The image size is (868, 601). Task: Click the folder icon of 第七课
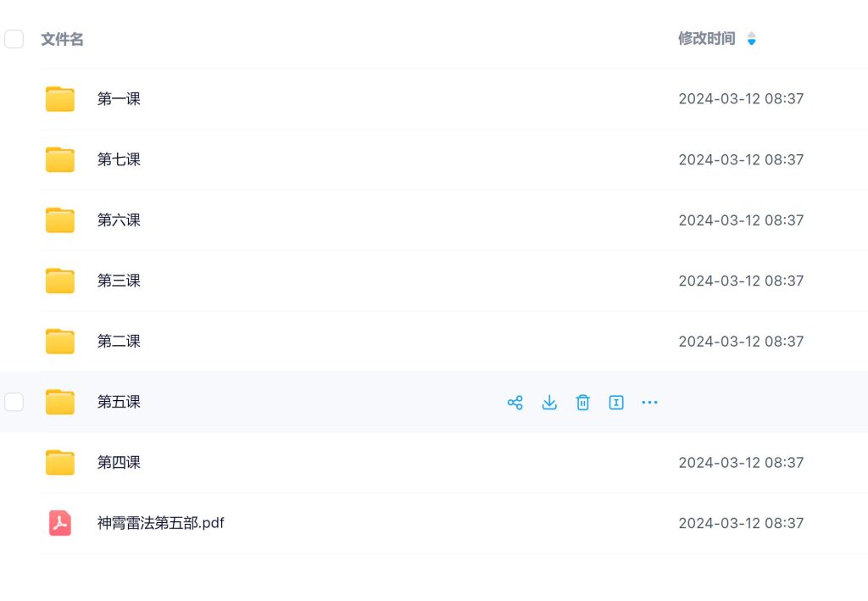click(59, 159)
